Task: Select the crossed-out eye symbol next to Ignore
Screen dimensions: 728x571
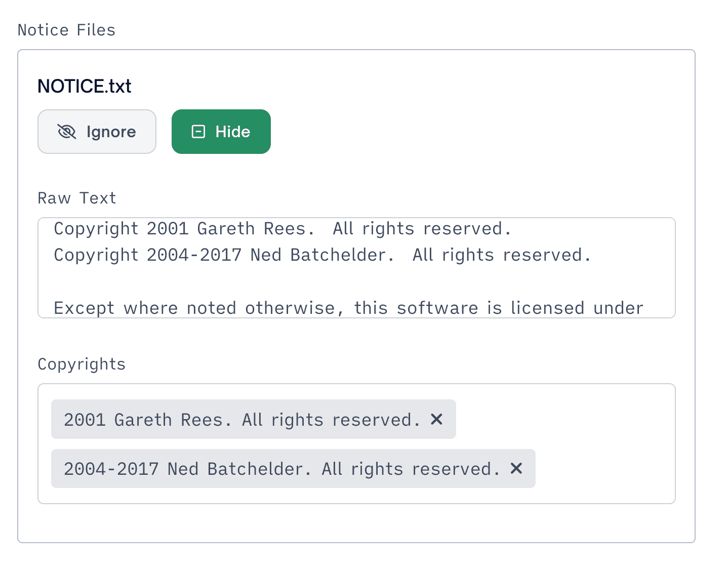Action: pos(66,132)
